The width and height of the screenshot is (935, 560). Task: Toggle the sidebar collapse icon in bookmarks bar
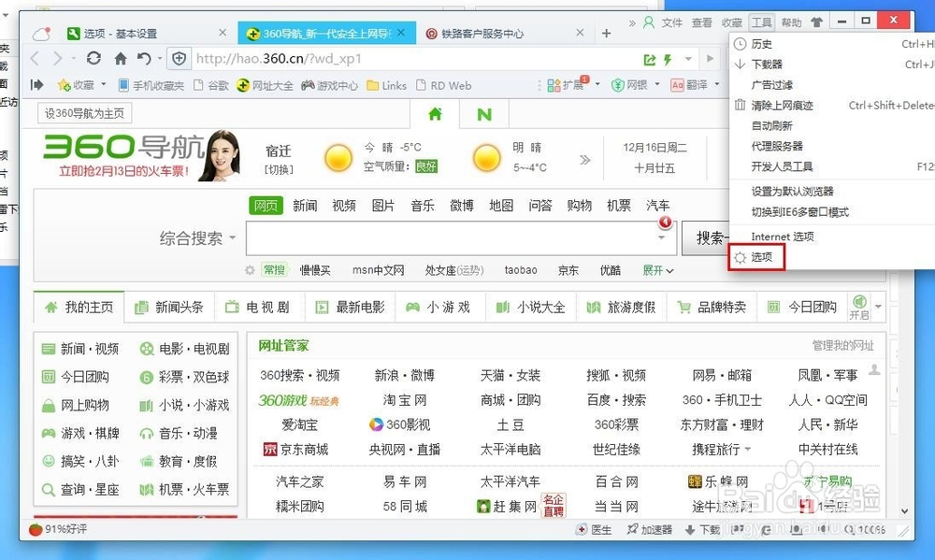37,85
